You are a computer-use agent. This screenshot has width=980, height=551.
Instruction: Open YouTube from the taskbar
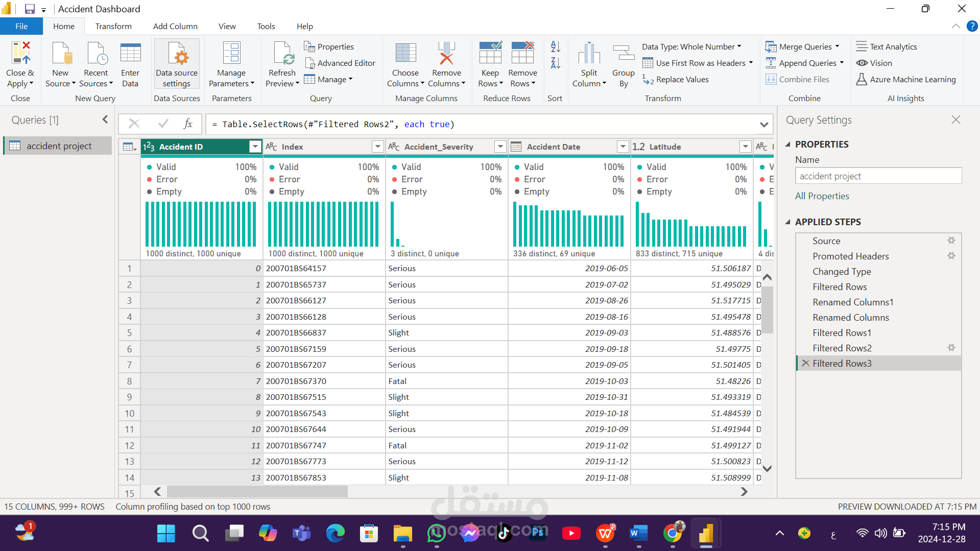[571, 534]
